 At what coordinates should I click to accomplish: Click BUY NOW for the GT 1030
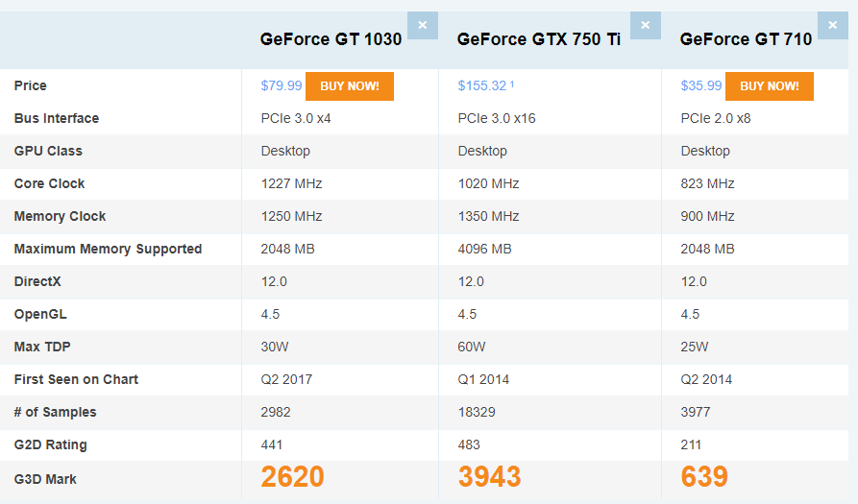350,86
